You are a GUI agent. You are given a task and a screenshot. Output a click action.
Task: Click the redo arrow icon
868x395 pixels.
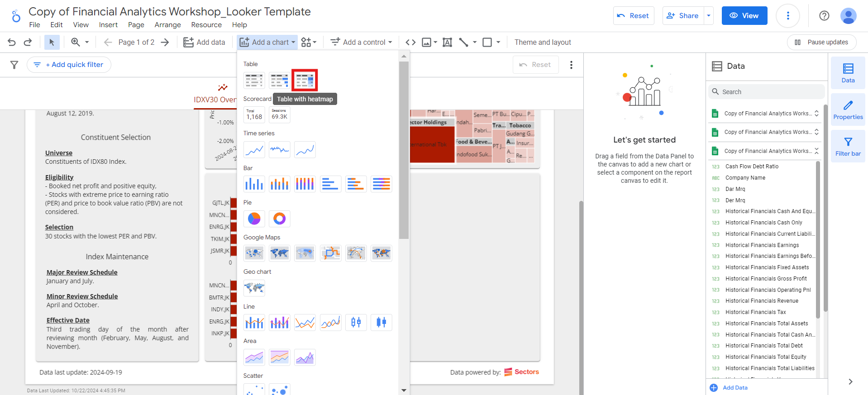point(28,42)
